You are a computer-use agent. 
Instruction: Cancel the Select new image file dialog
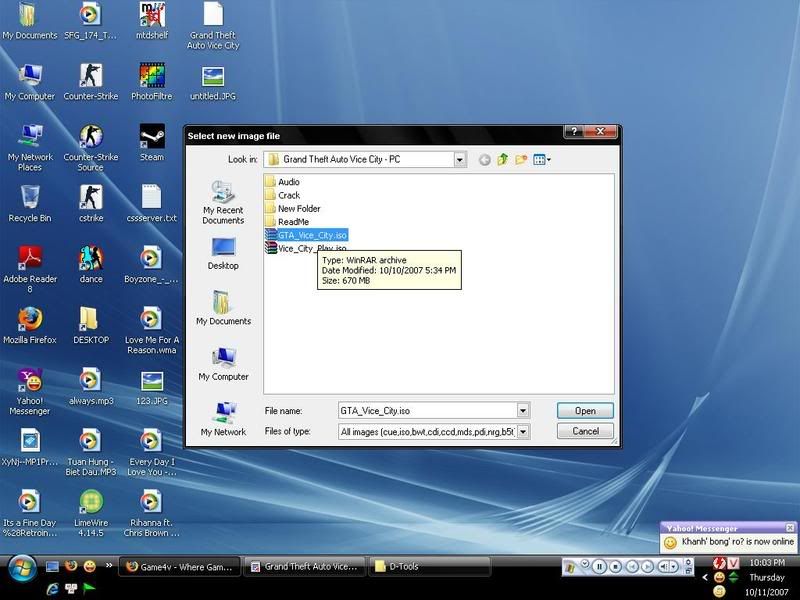[x=585, y=431]
